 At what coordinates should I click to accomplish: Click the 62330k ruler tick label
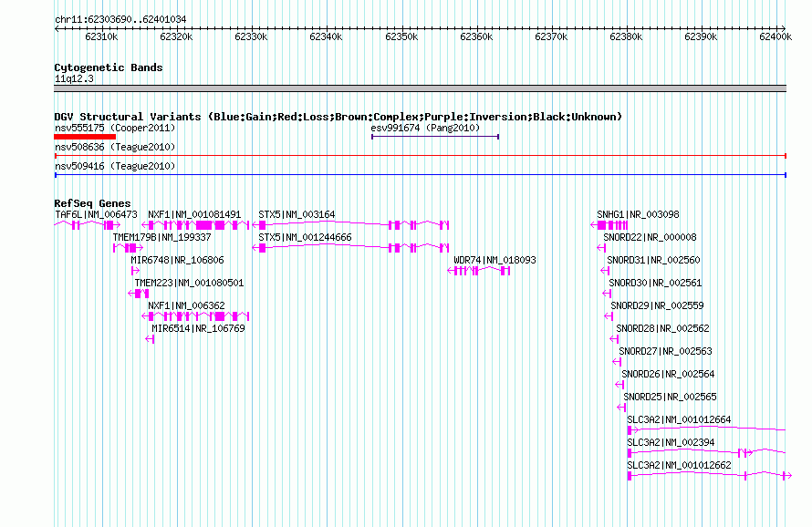251,36
